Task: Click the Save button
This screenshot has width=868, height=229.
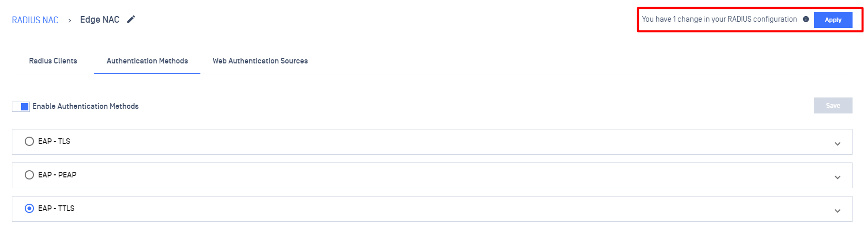Action: (832, 106)
